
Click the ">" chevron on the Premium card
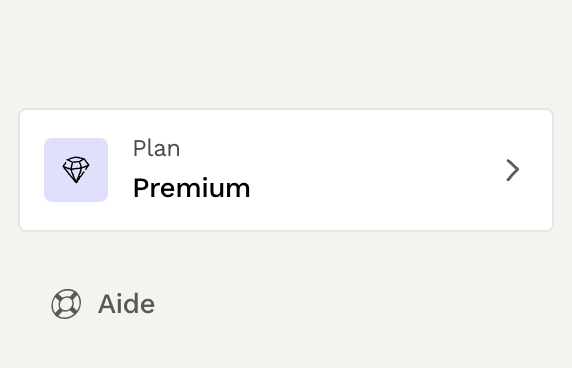click(513, 170)
